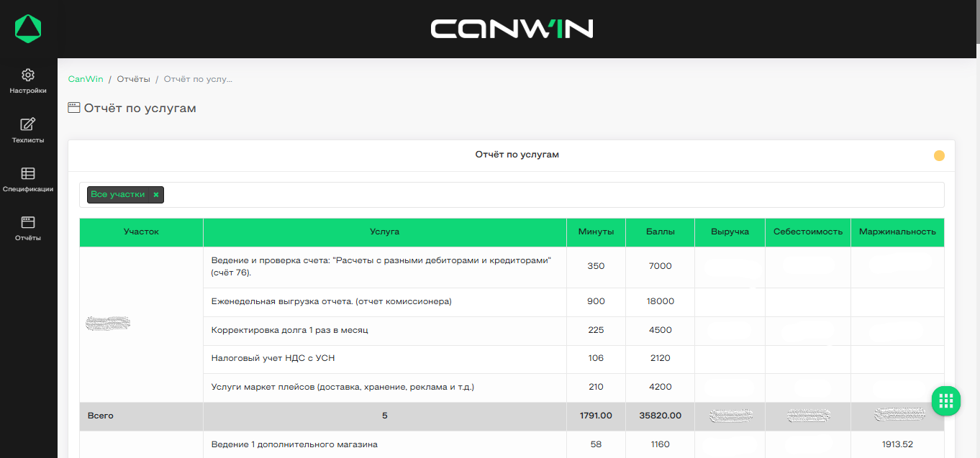The image size is (980, 458).
Task: Click minutes value 58
Action: pyautogui.click(x=596, y=444)
